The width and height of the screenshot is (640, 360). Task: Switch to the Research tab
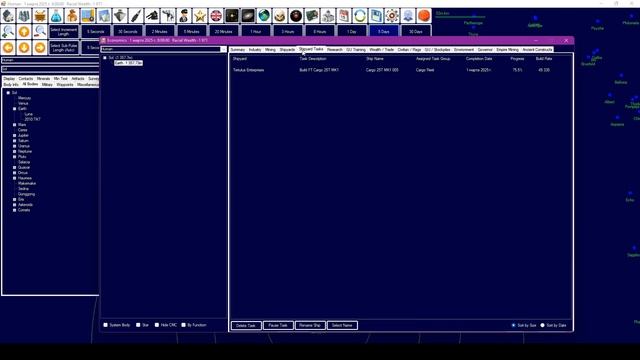335,49
